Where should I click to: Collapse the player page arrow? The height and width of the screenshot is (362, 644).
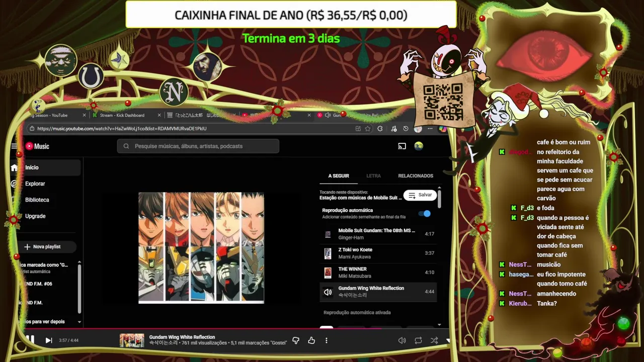pyautogui.click(x=448, y=340)
